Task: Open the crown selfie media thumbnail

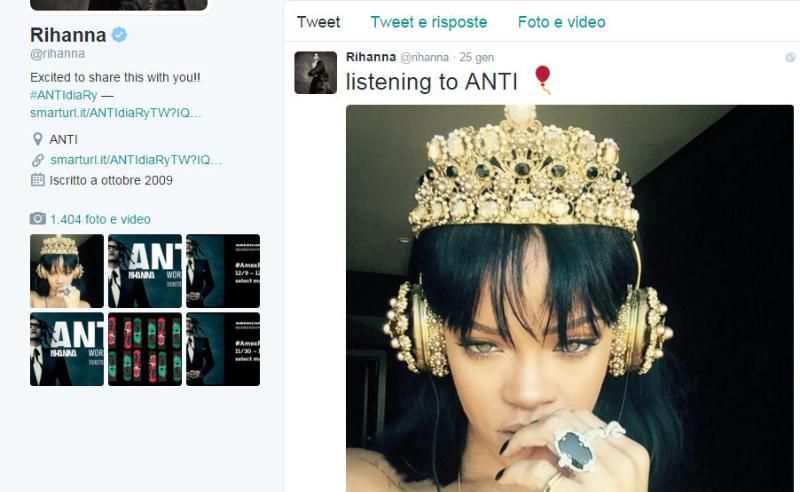Action: tap(67, 271)
